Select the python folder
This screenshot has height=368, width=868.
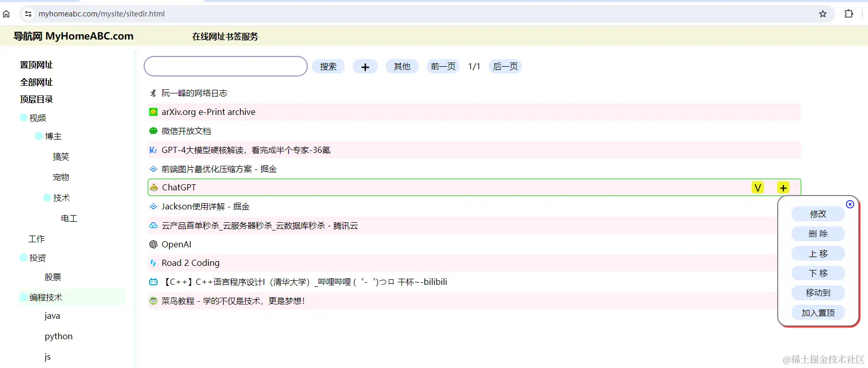58,336
